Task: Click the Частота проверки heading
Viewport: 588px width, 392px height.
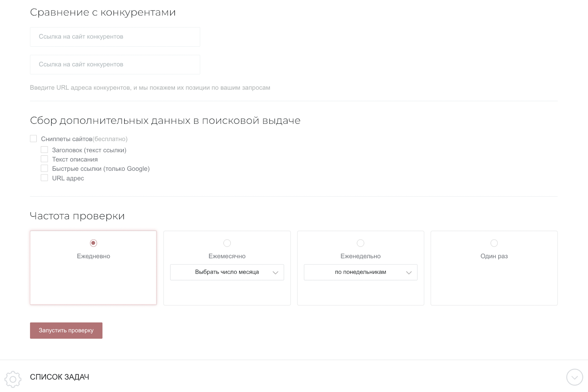Action: pyautogui.click(x=77, y=216)
